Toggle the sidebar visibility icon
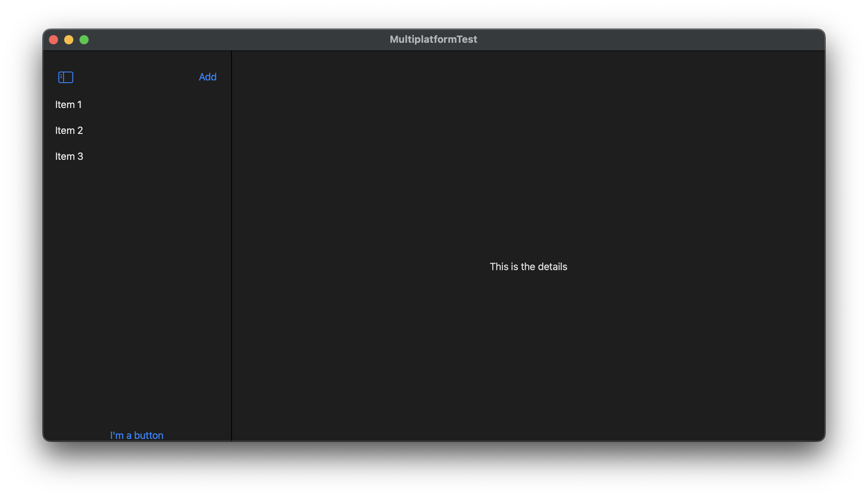Screen dimensions: 868x498 pyautogui.click(x=65, y=76)
